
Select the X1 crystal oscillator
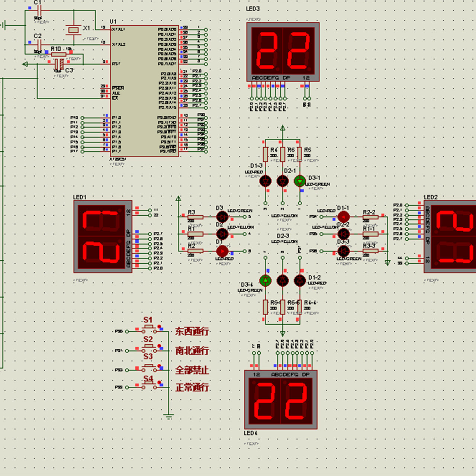pyautogui.click(x=73, y=30)
